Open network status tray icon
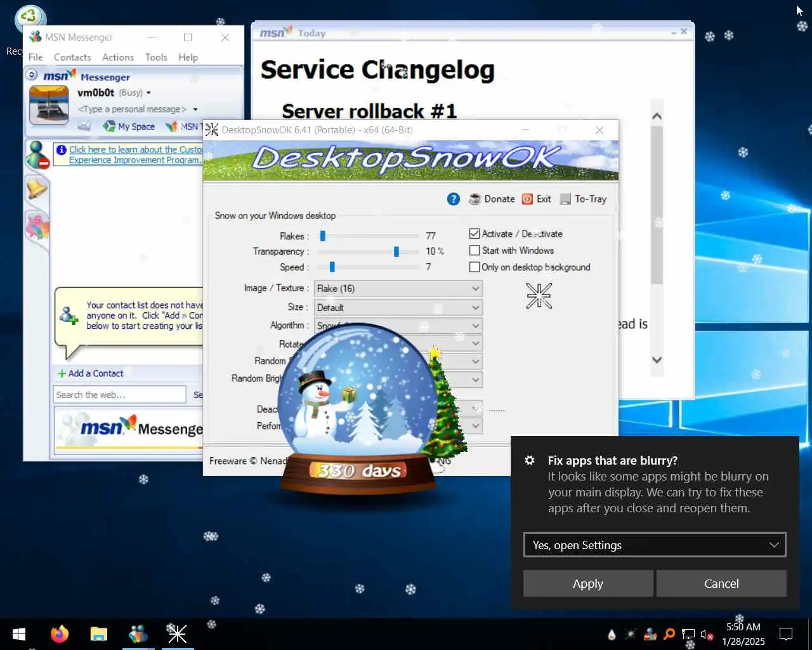Screen dimensions: 812x650 coord(688,634)
